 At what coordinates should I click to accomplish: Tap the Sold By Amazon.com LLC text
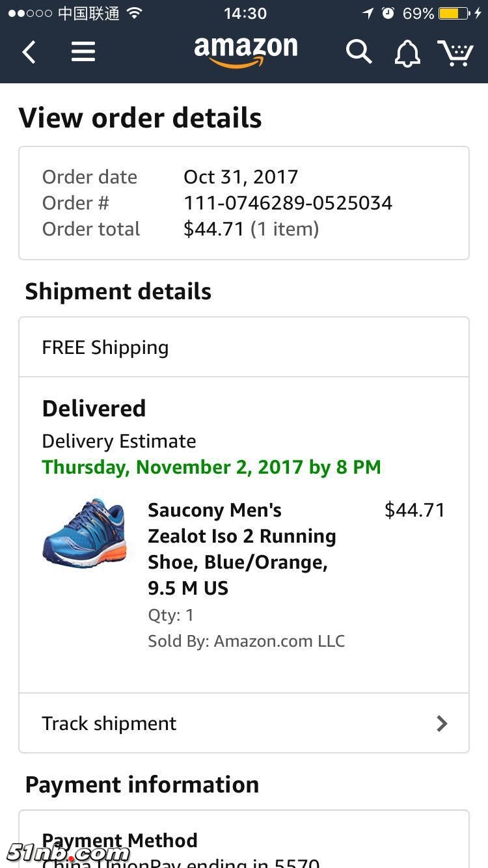246,641
